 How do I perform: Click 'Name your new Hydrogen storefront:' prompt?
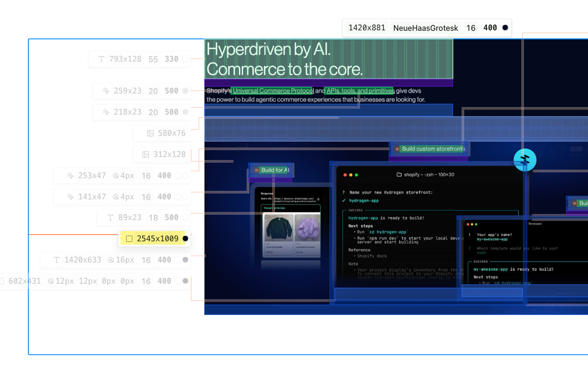pos(391,192)
